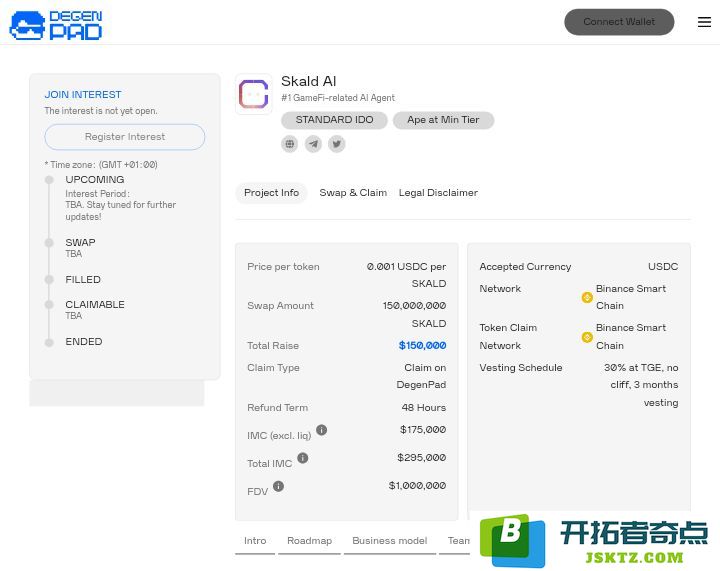Screen dimensions: 720x571
Task: Open the Telegram icon link
Action: [x=313, y=144]
